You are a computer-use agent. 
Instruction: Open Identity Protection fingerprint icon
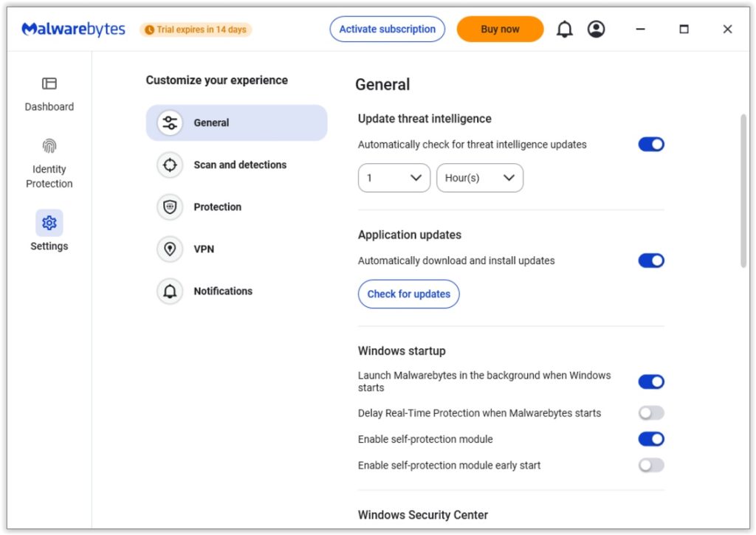click(49, 145)
